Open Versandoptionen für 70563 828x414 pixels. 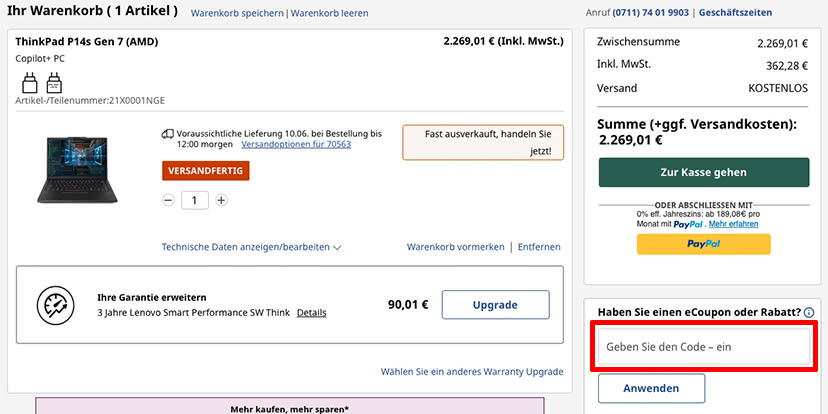point(296,144)
